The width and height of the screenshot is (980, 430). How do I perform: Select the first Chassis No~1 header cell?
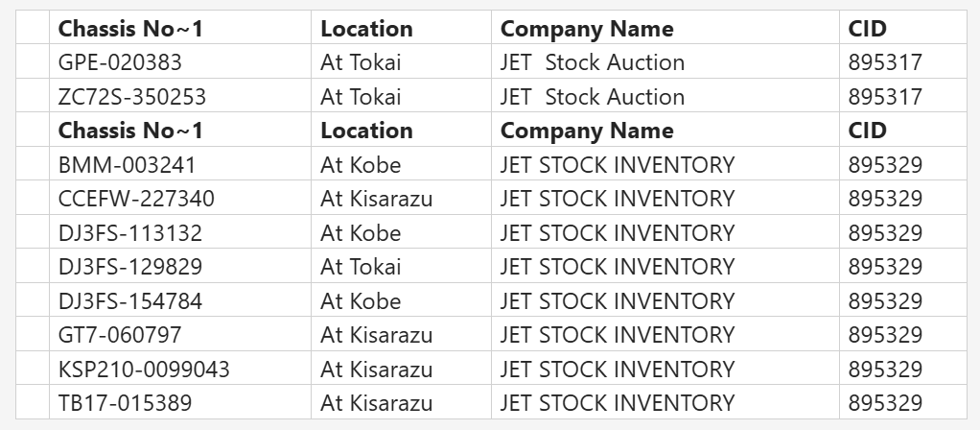(180, 28)
